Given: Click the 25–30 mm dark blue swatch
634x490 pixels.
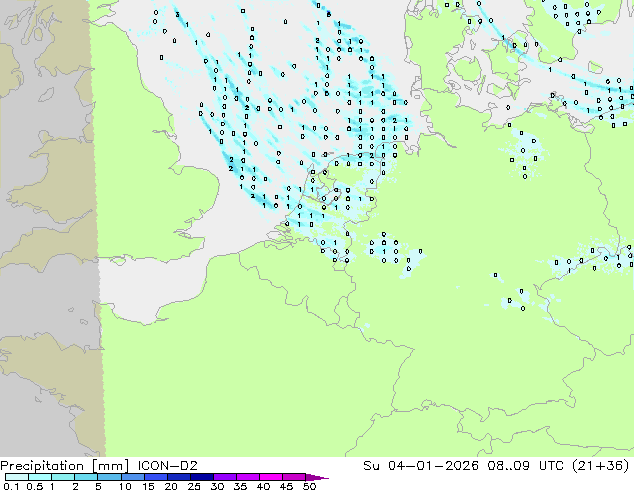Looking at the screenshot, I should pyautogui.click(x=201, y=477).
